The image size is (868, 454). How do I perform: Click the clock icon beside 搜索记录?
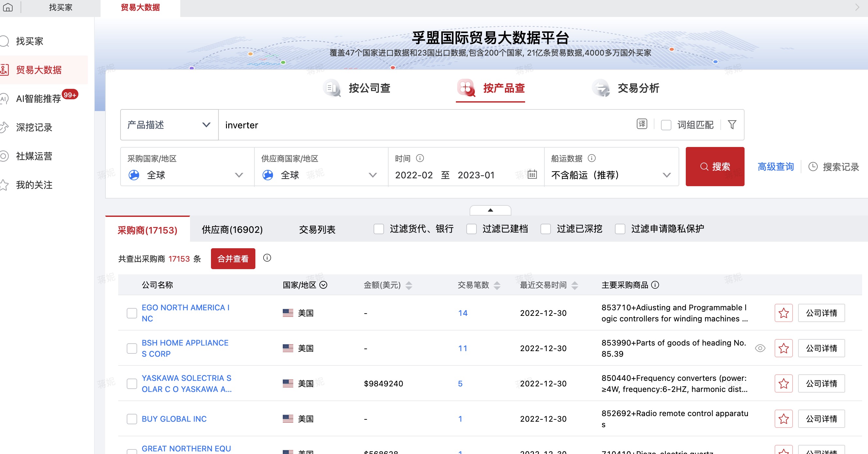point(813,167)
